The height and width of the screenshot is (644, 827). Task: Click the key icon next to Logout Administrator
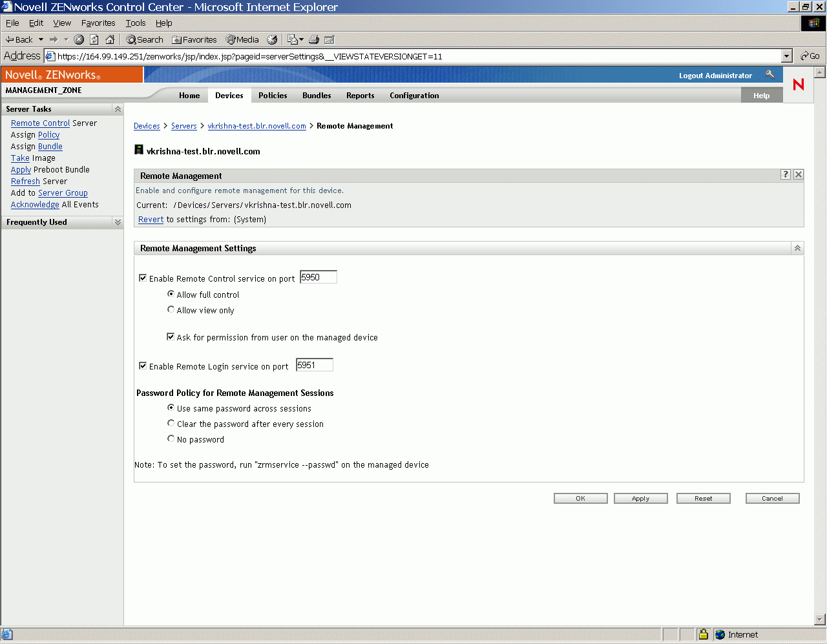770,75
